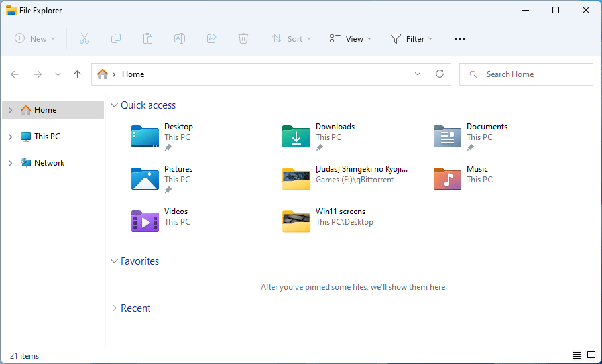Image resolution: width=602 pixels, height=364 pixels.
Task: Click the Share icon in toolbar
Action: point(211,38)
